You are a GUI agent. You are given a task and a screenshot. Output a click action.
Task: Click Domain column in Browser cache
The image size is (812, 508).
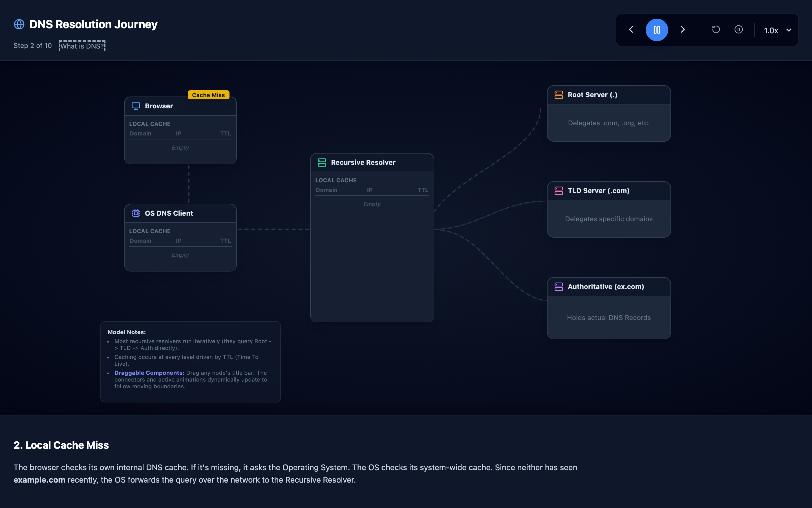point(141,134)
